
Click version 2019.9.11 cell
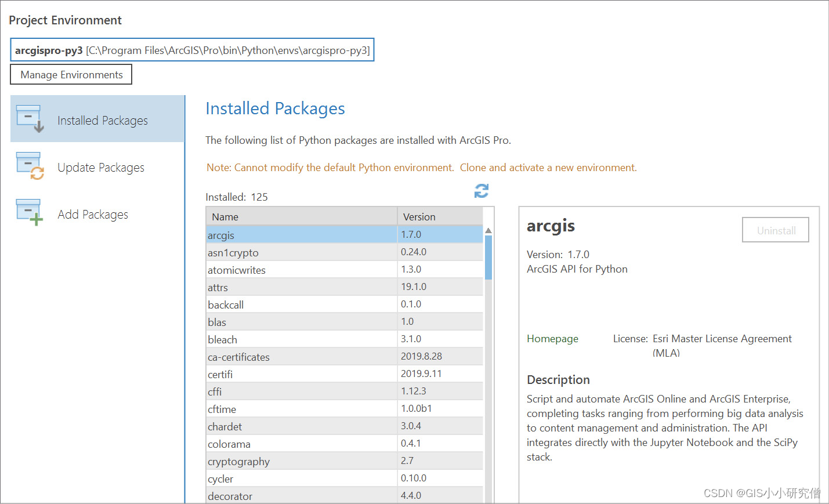[x=440, y=374]
